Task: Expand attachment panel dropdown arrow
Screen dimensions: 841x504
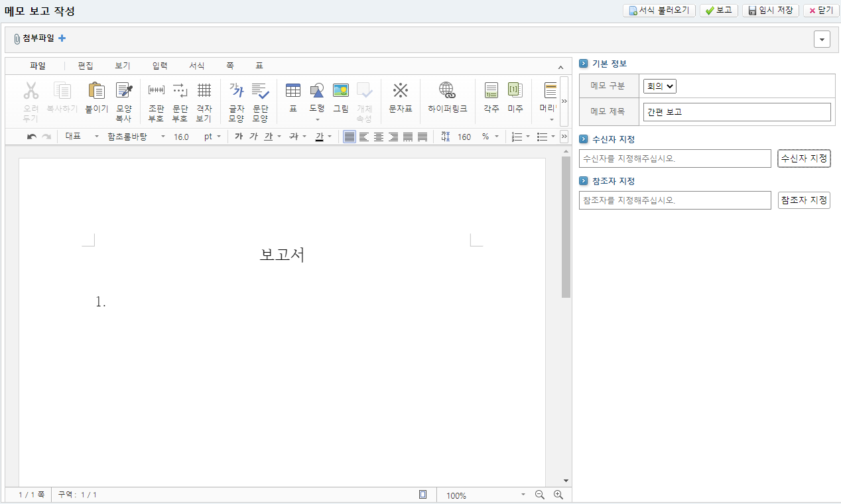Action: (x=822, y=40)
